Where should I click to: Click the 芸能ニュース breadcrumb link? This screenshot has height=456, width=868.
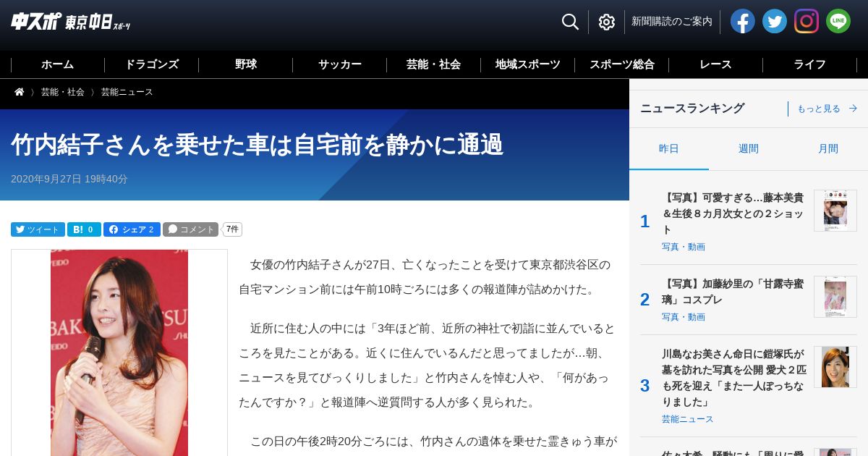tap(127, 92)
